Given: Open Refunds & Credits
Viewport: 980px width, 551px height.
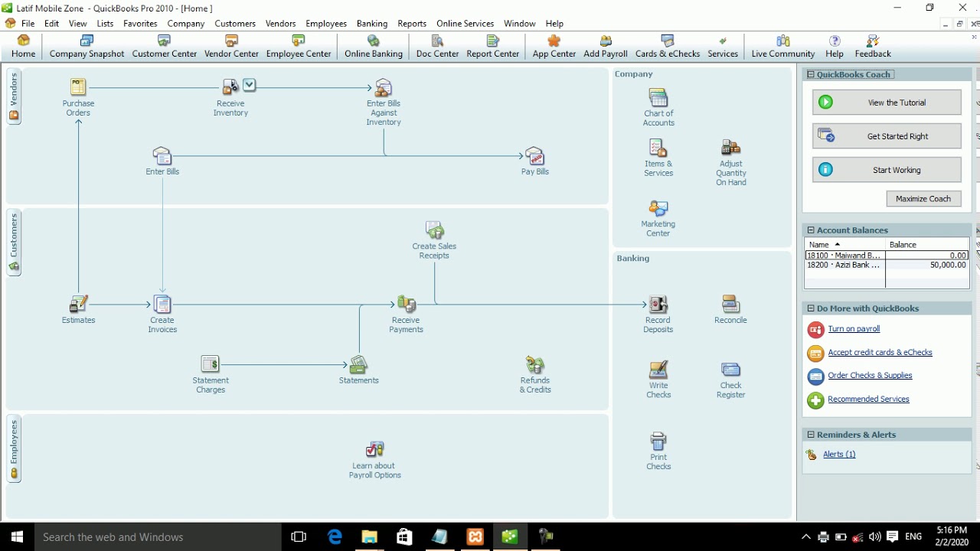Looking at the screenshot, I should click(x=534, y=364).
